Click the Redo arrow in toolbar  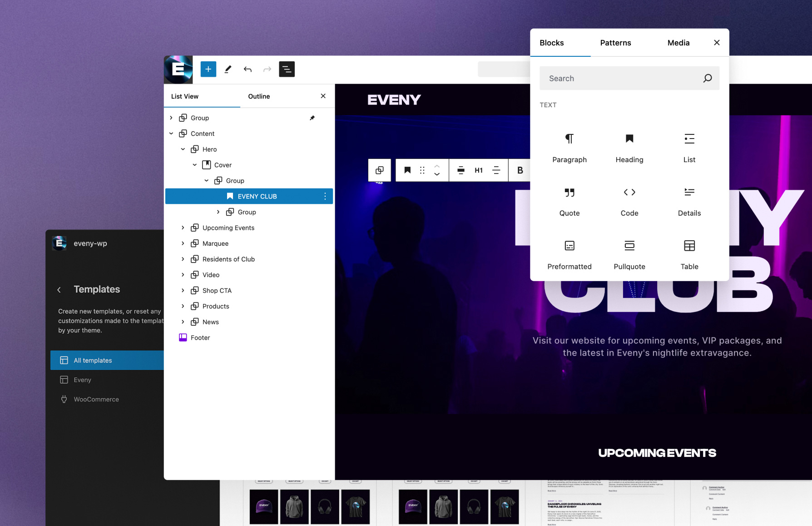(x=267, y=69)
